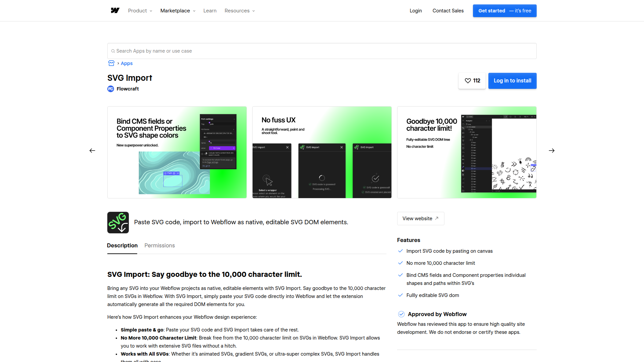Open the Bind CMS fields screenshot
The image size is (644, 362).
177,152
